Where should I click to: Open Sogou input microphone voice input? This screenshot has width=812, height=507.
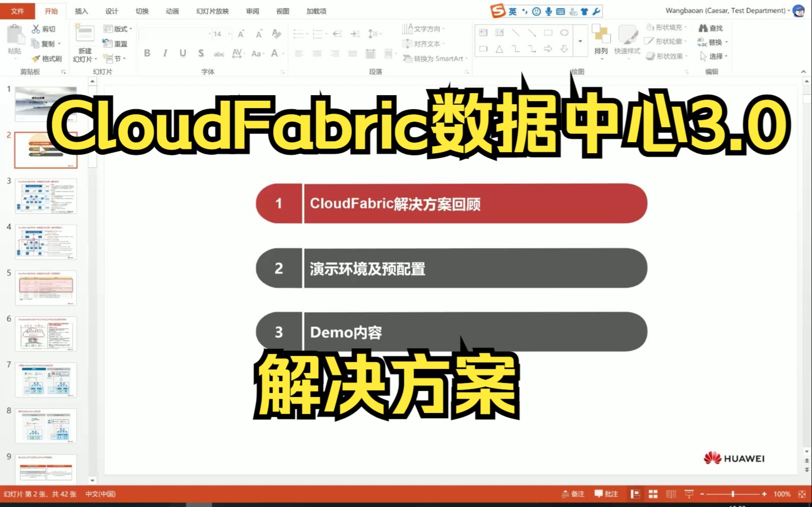point(549,11)
